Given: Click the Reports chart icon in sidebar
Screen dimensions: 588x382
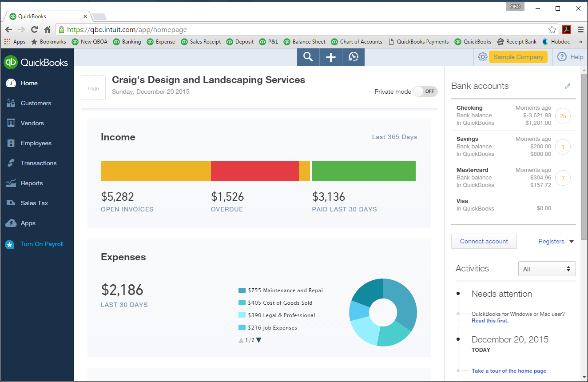Looking at the screenshot, I should coord(11,183).
